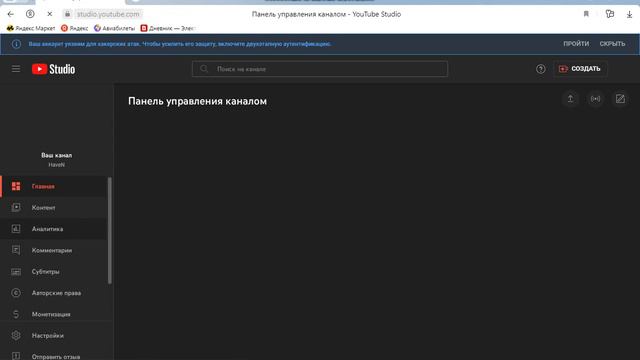The width and height of the screenshot is (640, 360).
Task: Click the Субтитры captions icon
Action: pyautogui.click(x=16, y=271)
